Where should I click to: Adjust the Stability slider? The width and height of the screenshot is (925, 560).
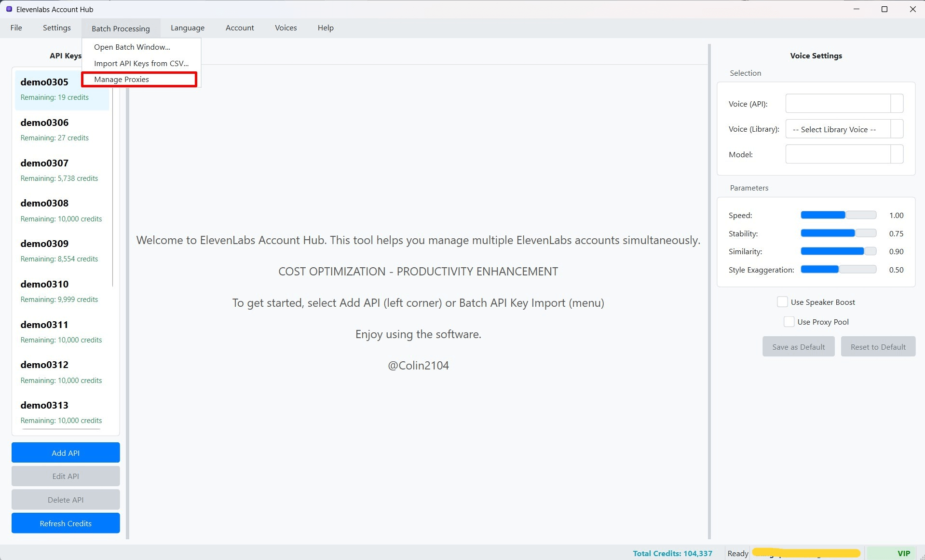point(838,233)
